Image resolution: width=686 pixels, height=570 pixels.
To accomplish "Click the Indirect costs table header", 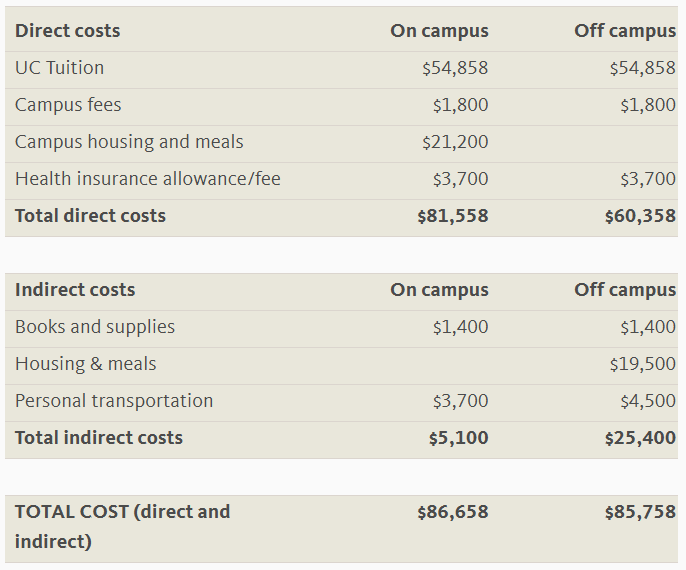I will pos(75,290).
